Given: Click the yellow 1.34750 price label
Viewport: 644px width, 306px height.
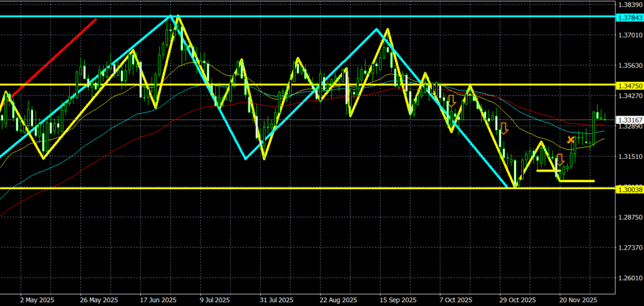Looking at the screenshot, I should (x=629, y=85).
